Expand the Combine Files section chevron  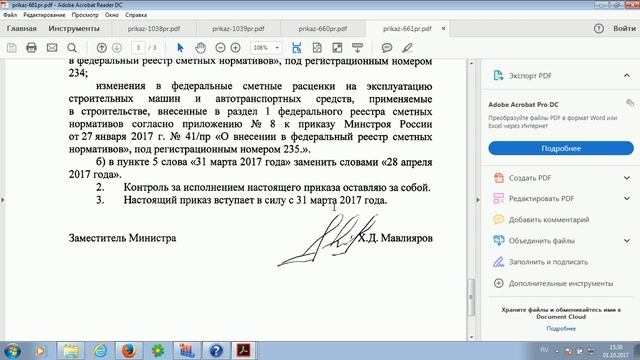[x=627, y=241]
